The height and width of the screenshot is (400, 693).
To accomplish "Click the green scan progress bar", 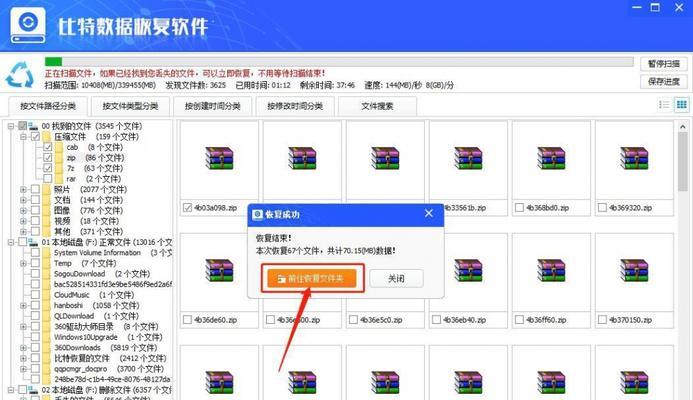I will (53, 61).
